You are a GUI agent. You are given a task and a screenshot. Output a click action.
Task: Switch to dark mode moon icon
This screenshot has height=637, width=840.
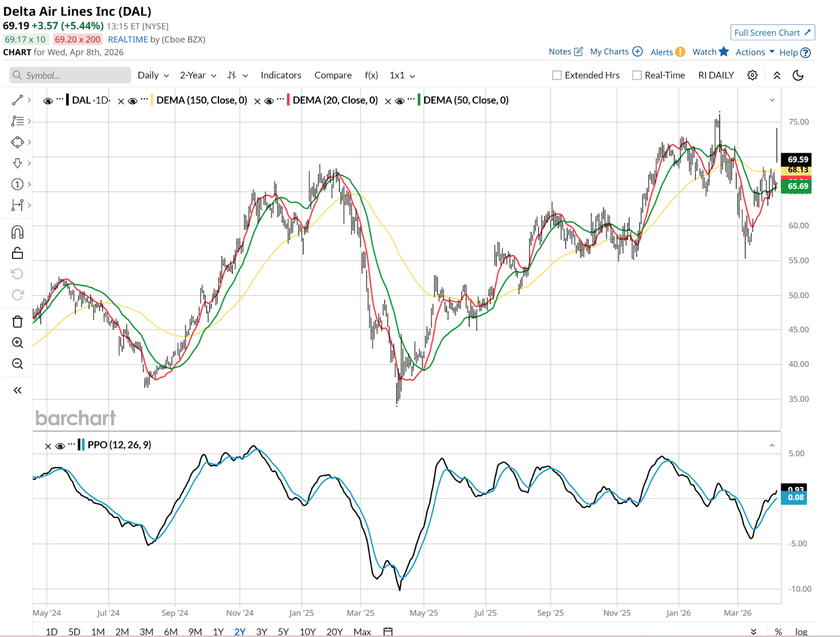[798, 75]
